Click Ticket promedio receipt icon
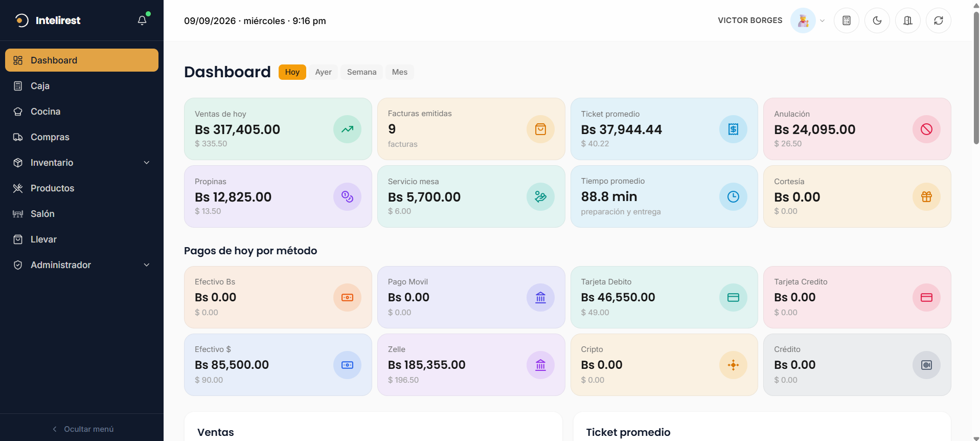This screenshot has height=441, width=980. click(x=734, y=129)
